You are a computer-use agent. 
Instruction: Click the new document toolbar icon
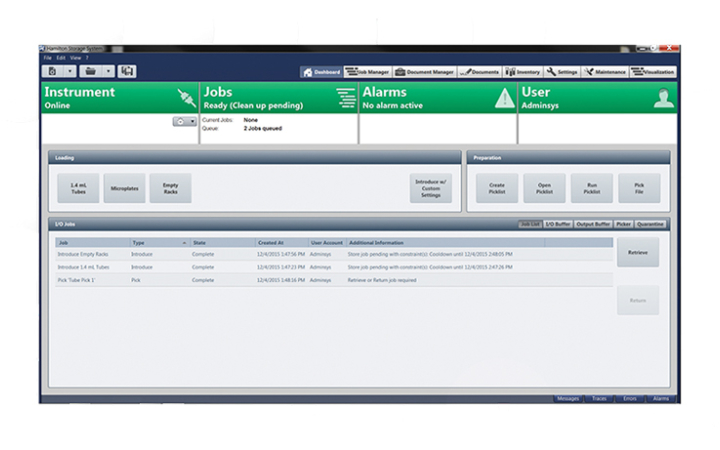coord(52,71)
